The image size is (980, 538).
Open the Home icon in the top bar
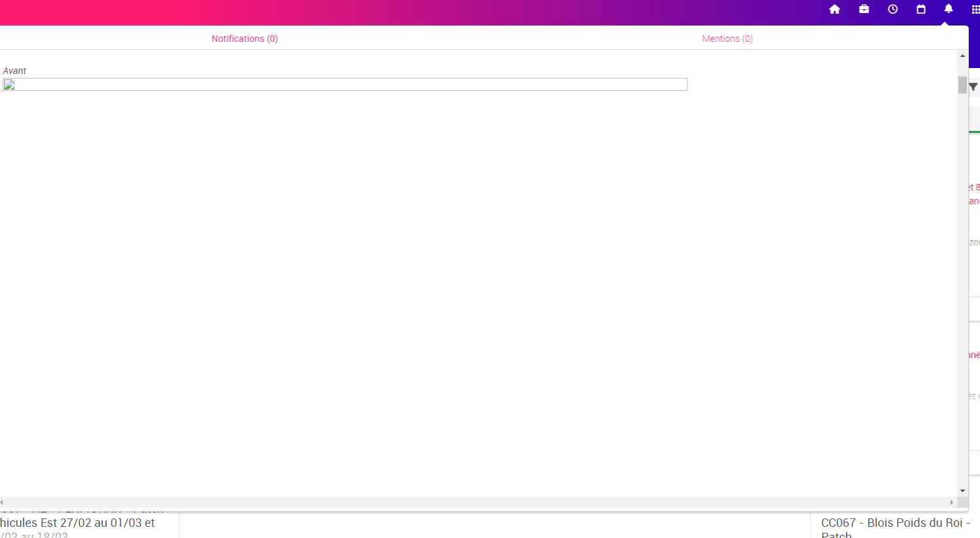[x=834, y=9]
